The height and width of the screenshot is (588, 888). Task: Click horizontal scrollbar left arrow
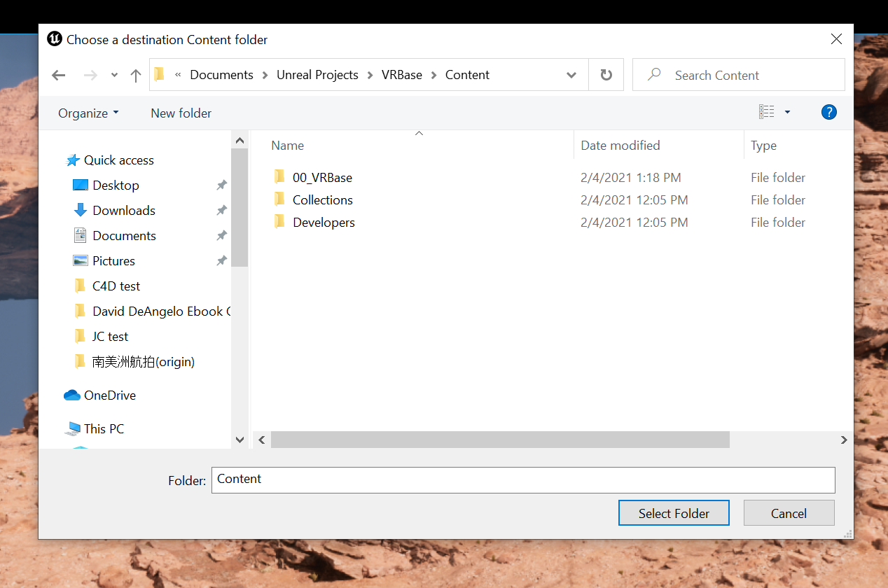(262, 440)
